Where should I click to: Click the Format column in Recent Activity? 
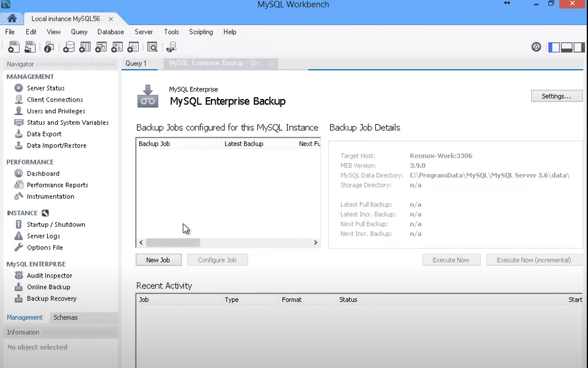pos(292,300)
